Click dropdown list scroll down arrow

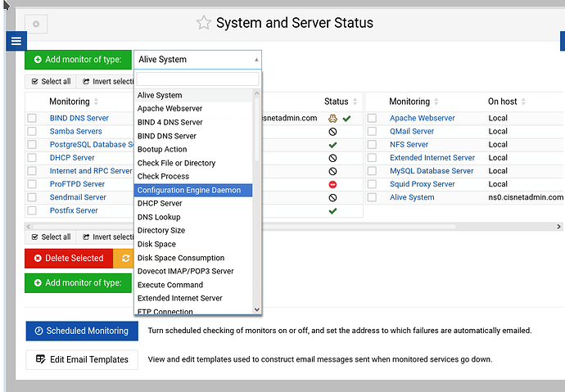(x=256, y=309)
